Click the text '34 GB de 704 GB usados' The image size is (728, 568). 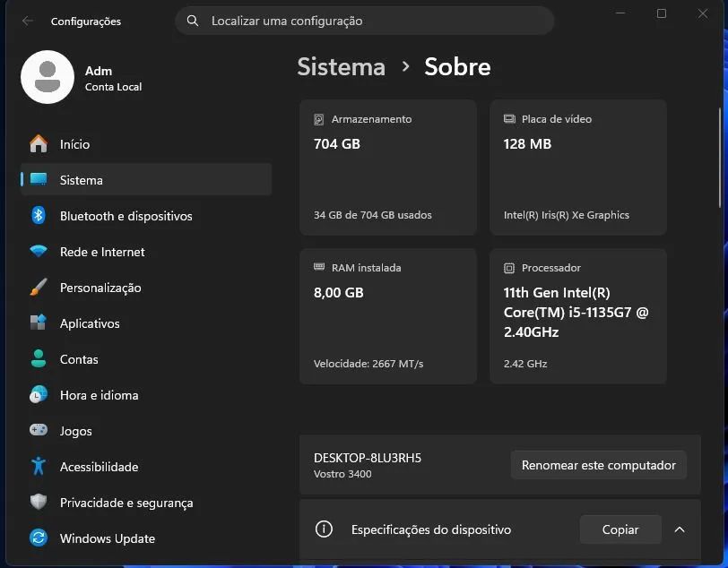(x=372, y=215)
